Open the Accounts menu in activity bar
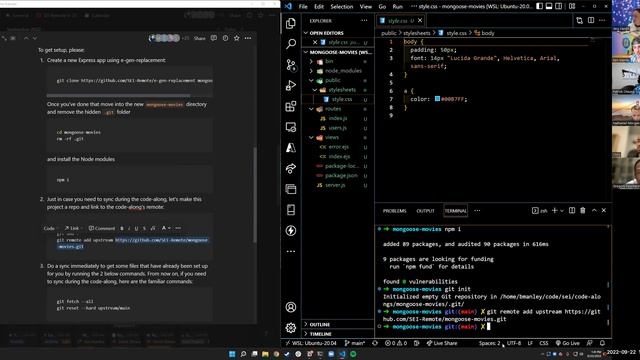 pyautogui.click(x=291, y=307)
